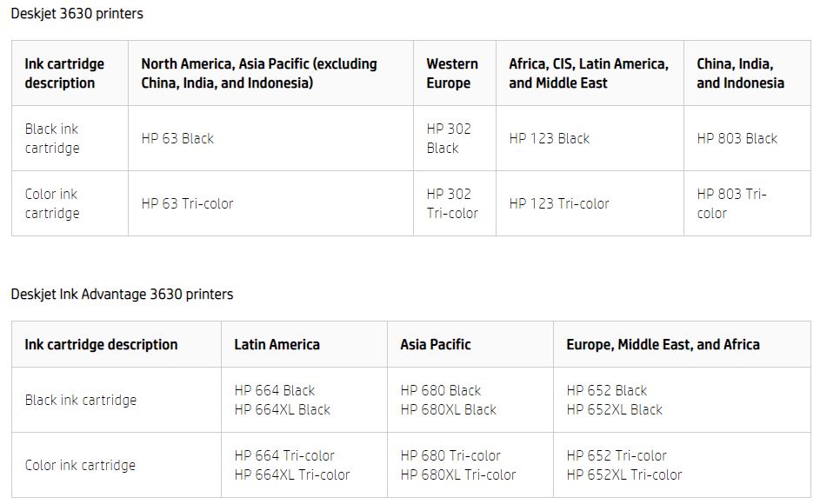Screen dimensions: 820x504
Task: Click the "HP 123 Tri-color" cell
Action: click(x=559, y=203)
